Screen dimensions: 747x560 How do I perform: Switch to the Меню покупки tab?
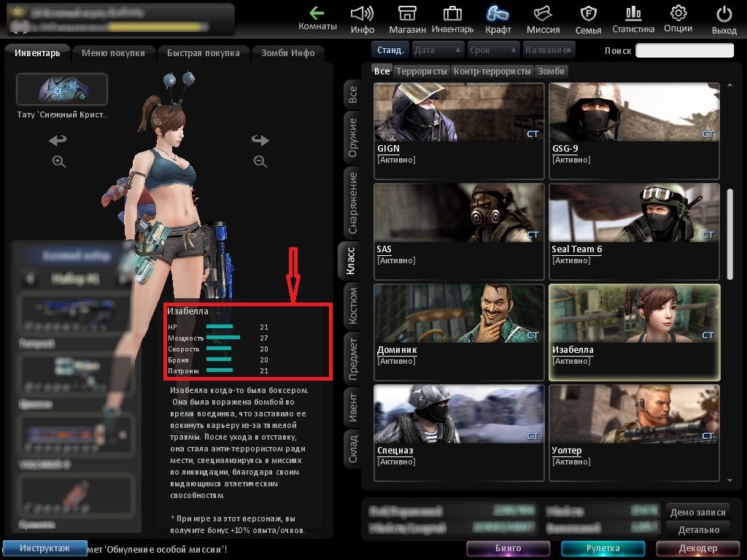click(113, 52)
